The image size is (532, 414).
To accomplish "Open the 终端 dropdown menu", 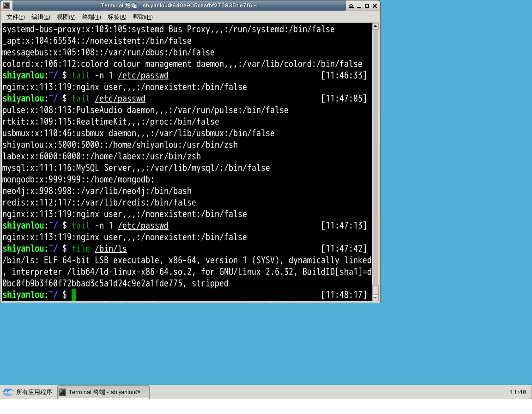I will [x=91, y=17].
